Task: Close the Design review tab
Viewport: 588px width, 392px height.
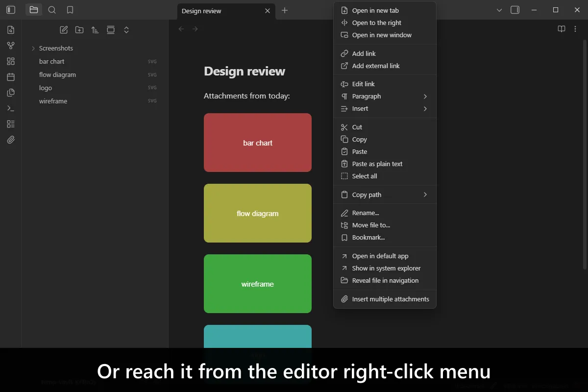Action: 268,11
